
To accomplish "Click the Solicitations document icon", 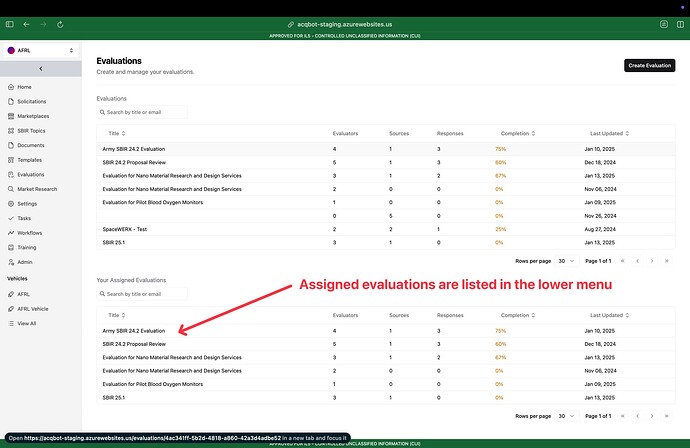I will coord(11,102).
